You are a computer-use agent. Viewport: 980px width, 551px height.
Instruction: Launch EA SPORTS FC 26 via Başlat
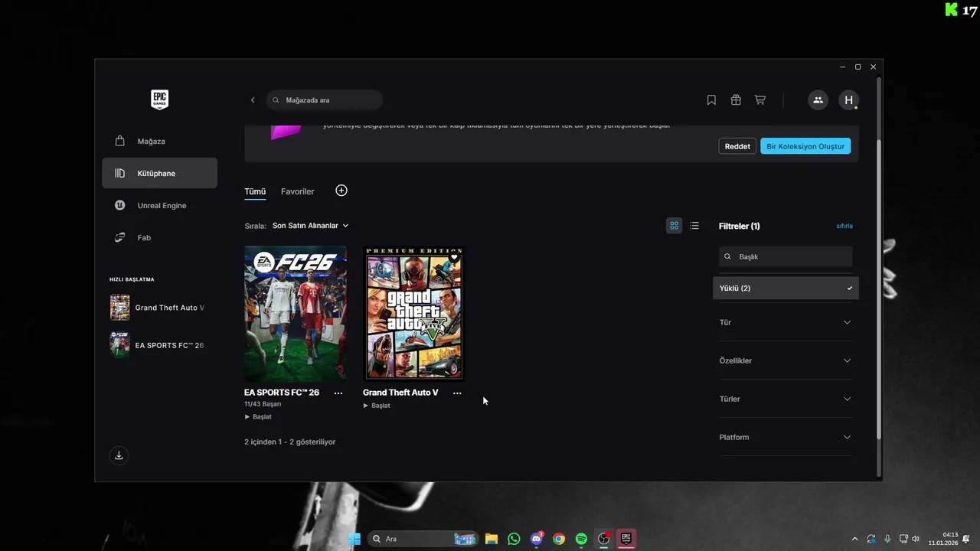click(x=258, y=417)
